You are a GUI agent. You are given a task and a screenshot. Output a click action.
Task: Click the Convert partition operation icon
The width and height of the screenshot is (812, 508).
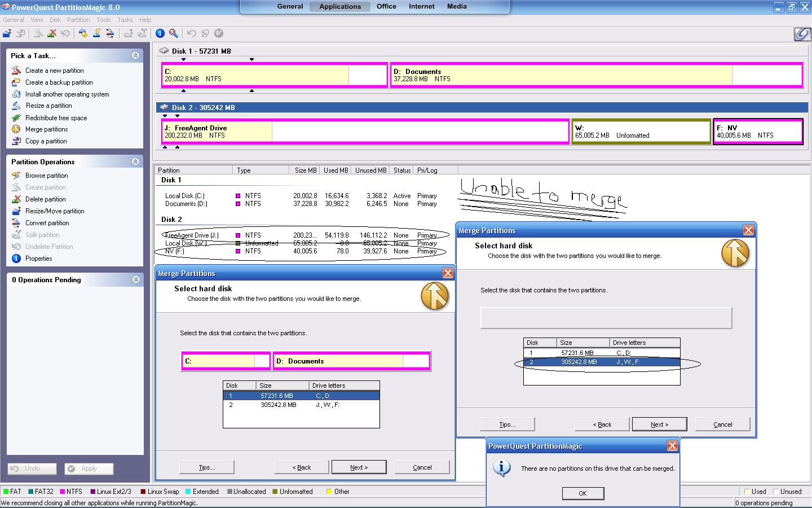pos(16,223)
